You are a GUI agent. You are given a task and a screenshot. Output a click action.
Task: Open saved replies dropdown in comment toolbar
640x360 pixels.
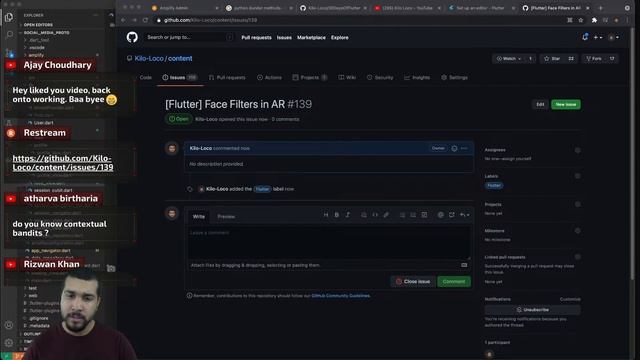(464, 215)
